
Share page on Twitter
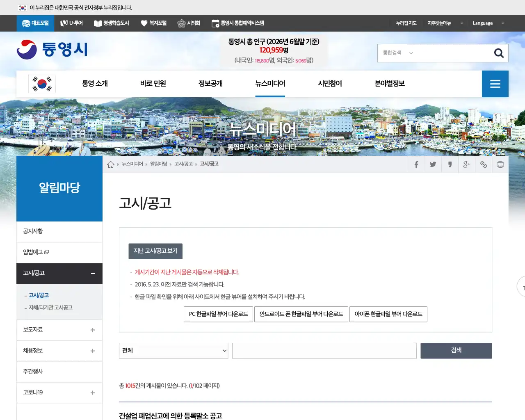(x=433, y=164)
